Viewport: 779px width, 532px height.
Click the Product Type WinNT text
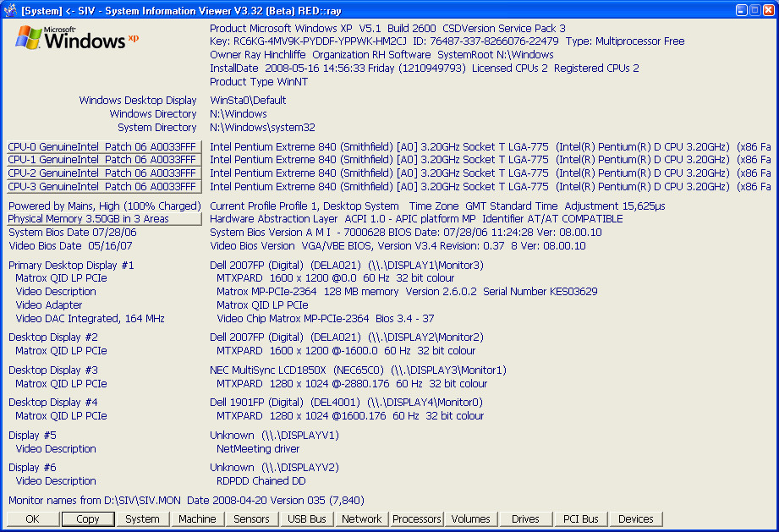click(x=259, y=81)
